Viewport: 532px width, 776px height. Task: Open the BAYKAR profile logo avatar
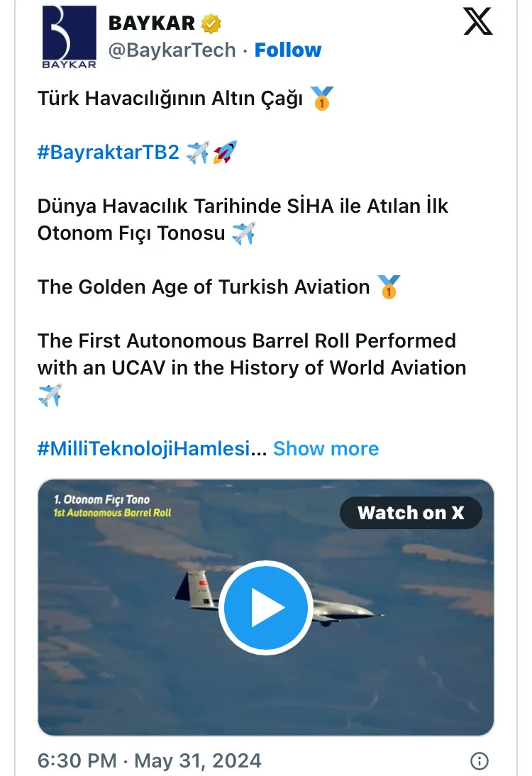69,38
